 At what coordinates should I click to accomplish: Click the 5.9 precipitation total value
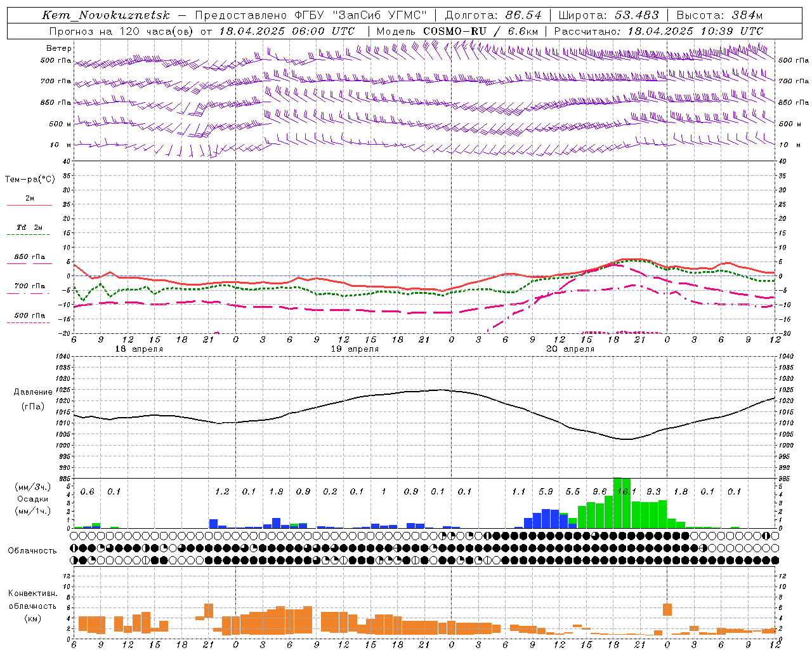pos(546,491)
